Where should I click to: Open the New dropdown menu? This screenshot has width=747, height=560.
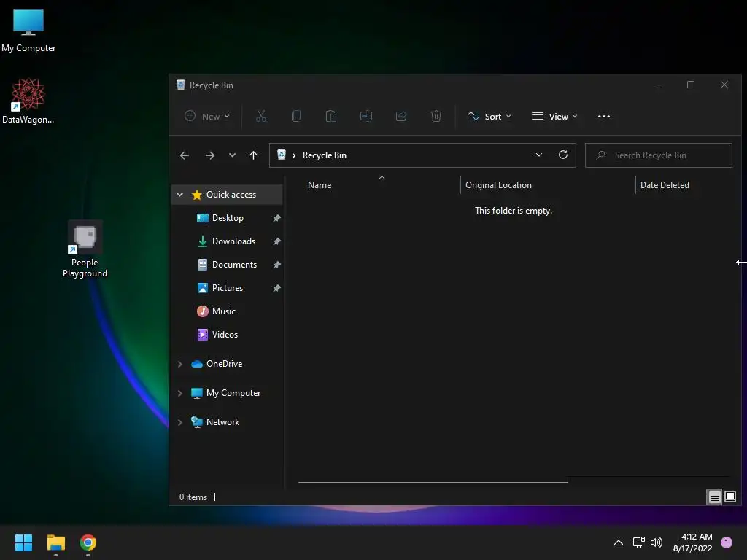207,116
